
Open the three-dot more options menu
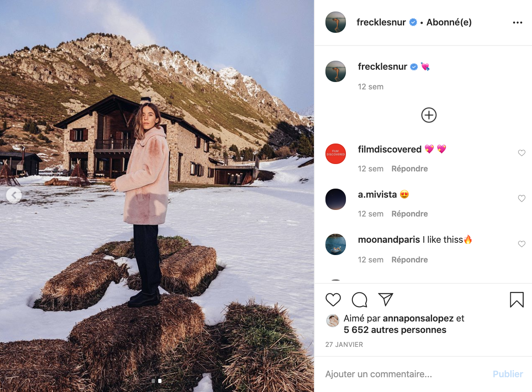[517, 23]
